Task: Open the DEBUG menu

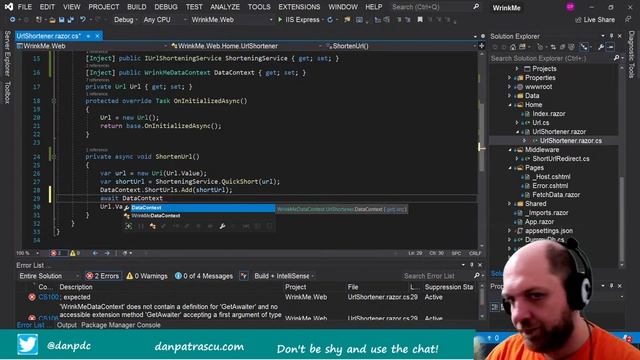Action: coord(166,7)
